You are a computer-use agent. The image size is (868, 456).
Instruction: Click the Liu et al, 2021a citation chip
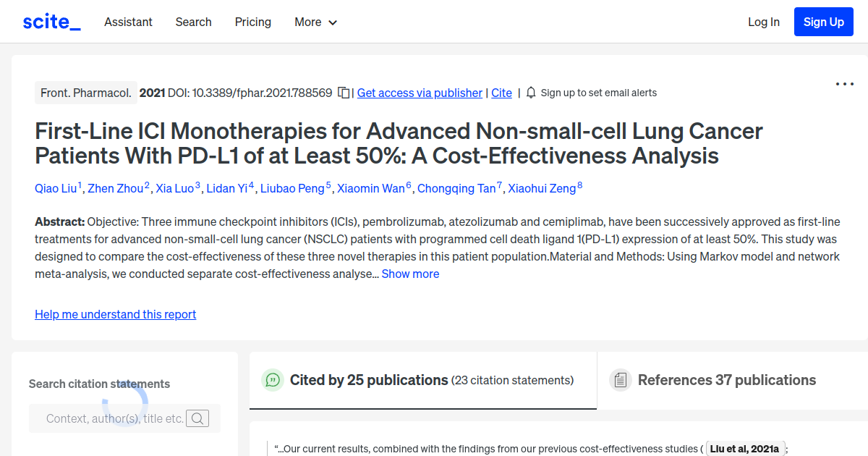tap(744, 448)
